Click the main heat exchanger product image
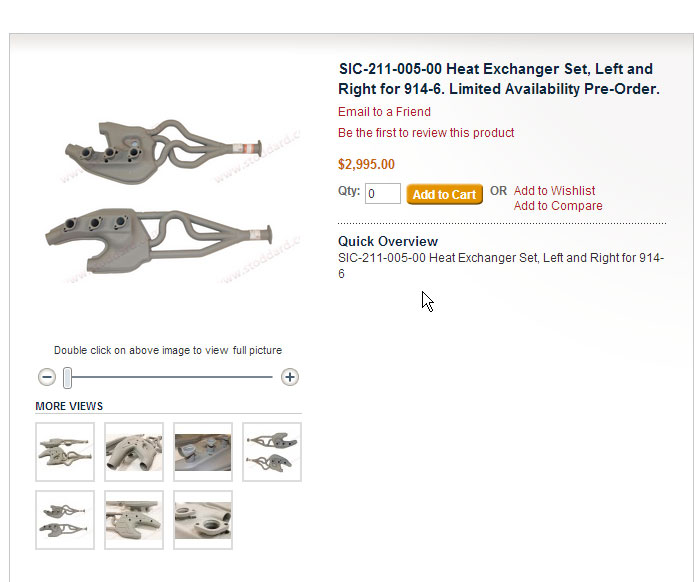The height and width of the screenshot is (582, 694). pos(168,198)
